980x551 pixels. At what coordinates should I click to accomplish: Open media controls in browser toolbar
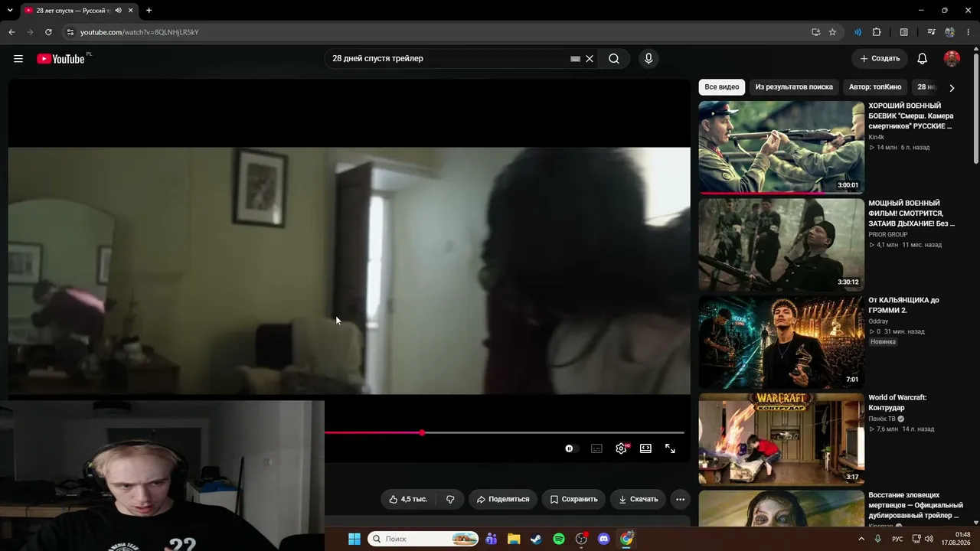931,32
